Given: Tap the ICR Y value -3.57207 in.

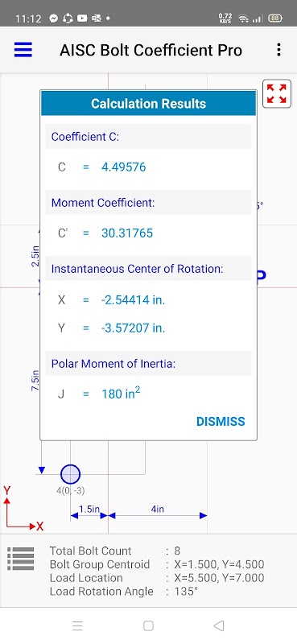Looking at the screenshot, I should click(133, 328).
